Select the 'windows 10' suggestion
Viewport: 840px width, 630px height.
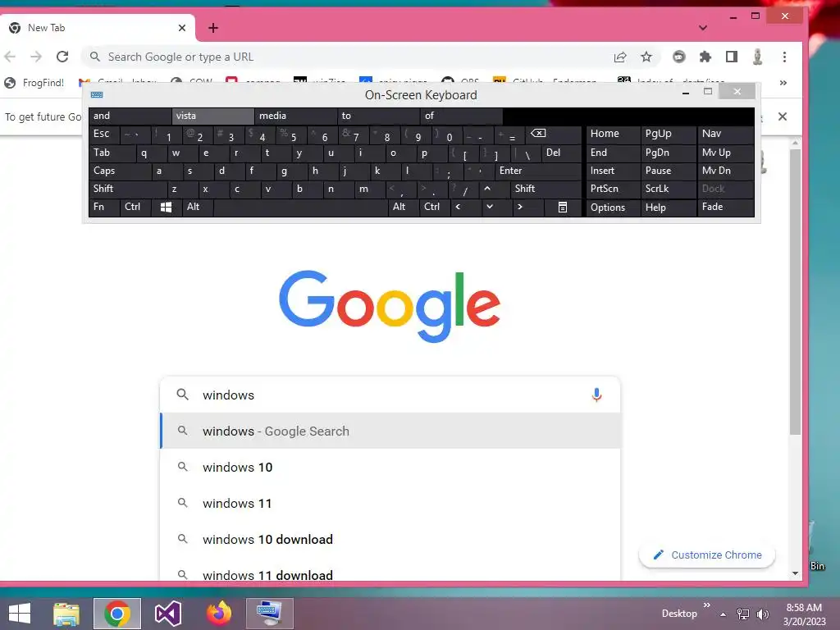(390, 467)
